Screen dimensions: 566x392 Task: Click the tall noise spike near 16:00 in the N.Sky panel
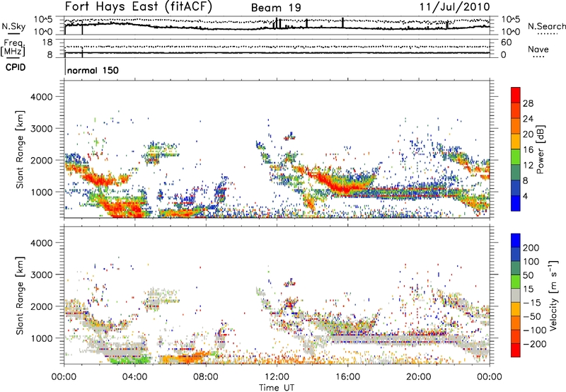point(342,23)
